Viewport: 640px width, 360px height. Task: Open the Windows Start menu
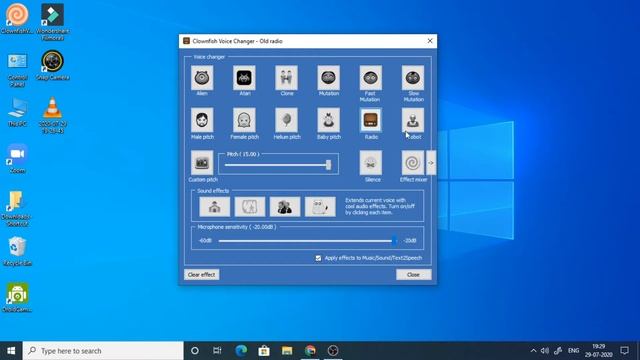[x=11, y=351]
